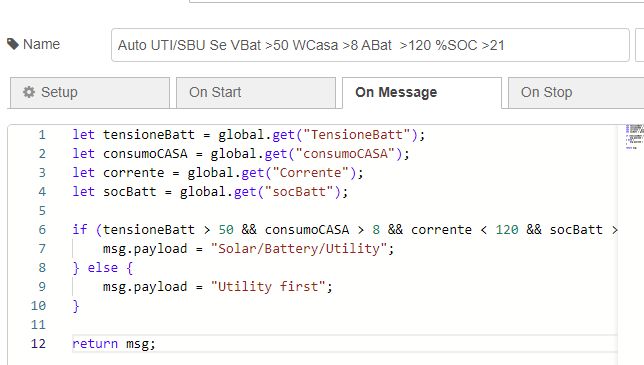Screen dimensions: 644x365
Task: Select the On Message tab
Action: (x=422, y=93)
